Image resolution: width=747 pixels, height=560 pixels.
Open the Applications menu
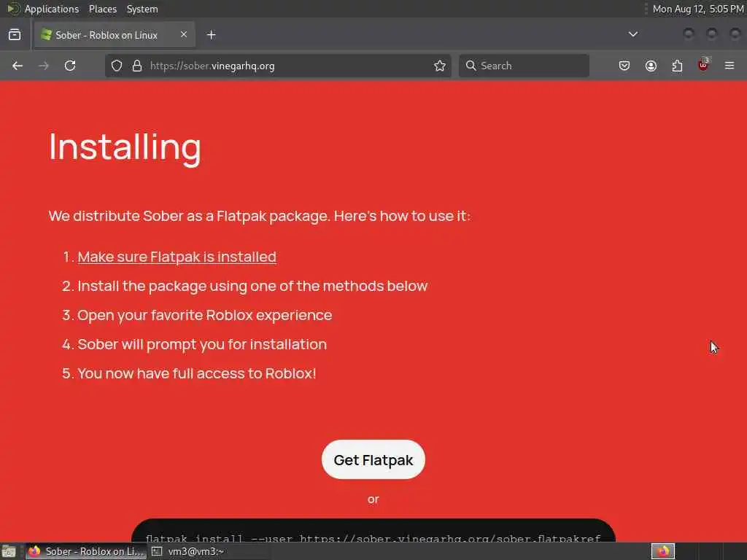tap(52, 9)
